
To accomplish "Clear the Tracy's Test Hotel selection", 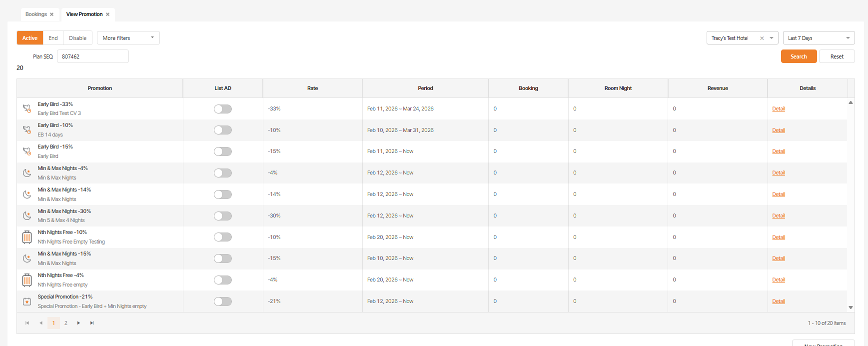I will click(762, 38).
